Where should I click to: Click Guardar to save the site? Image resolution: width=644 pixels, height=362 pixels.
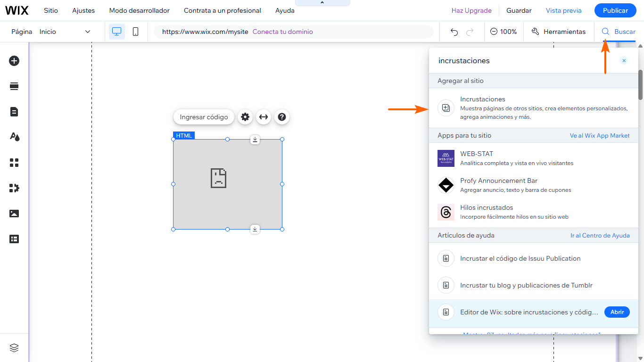(519, 10)
